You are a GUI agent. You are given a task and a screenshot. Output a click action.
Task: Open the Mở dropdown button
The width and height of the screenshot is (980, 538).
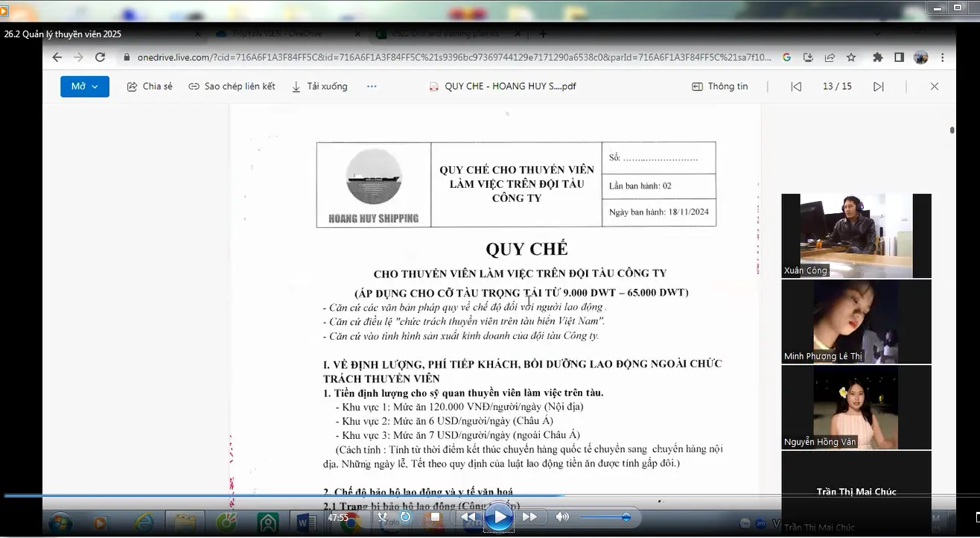[x=85, y=86]
